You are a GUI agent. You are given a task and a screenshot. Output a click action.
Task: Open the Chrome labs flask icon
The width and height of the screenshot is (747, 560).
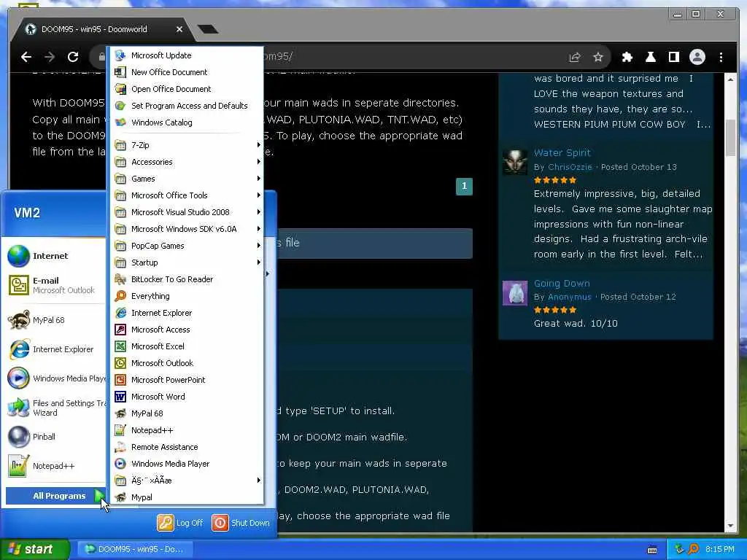pyautogui.click(x=650, y=57)
